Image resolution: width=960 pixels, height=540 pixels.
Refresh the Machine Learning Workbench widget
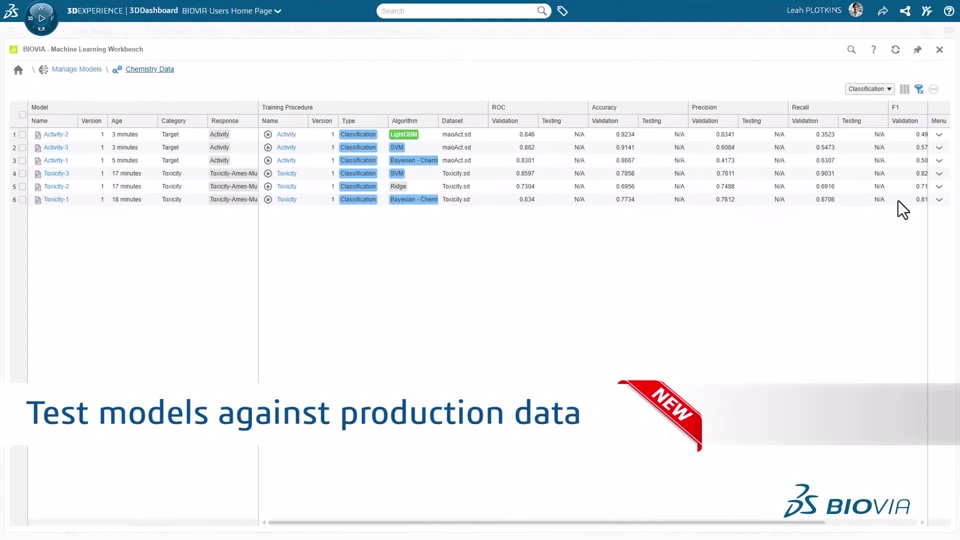point(895,50)
